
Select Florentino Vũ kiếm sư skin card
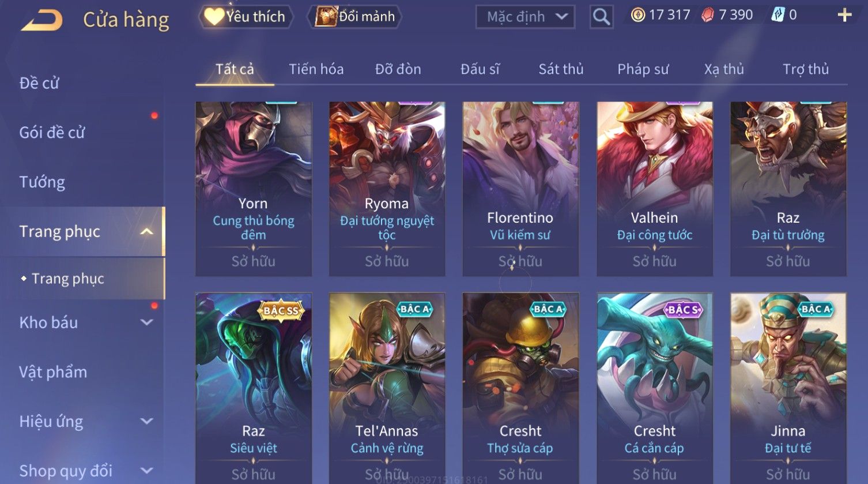[x=520, y=189]
